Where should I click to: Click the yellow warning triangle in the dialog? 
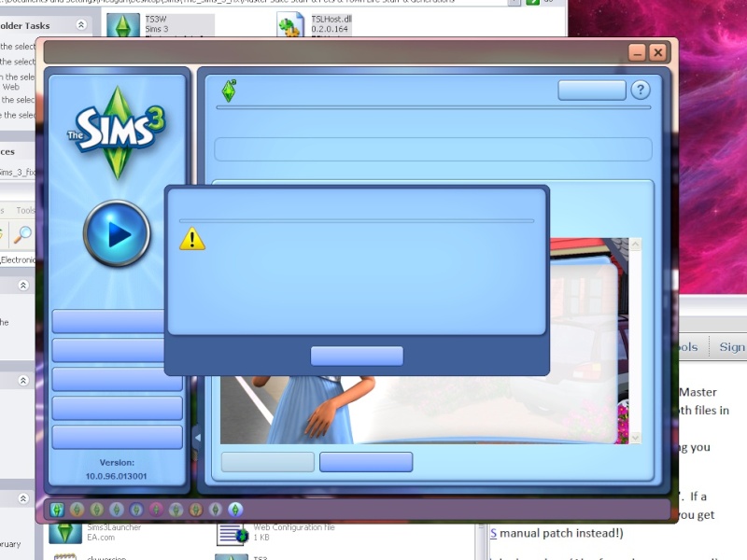coord(192,239)
